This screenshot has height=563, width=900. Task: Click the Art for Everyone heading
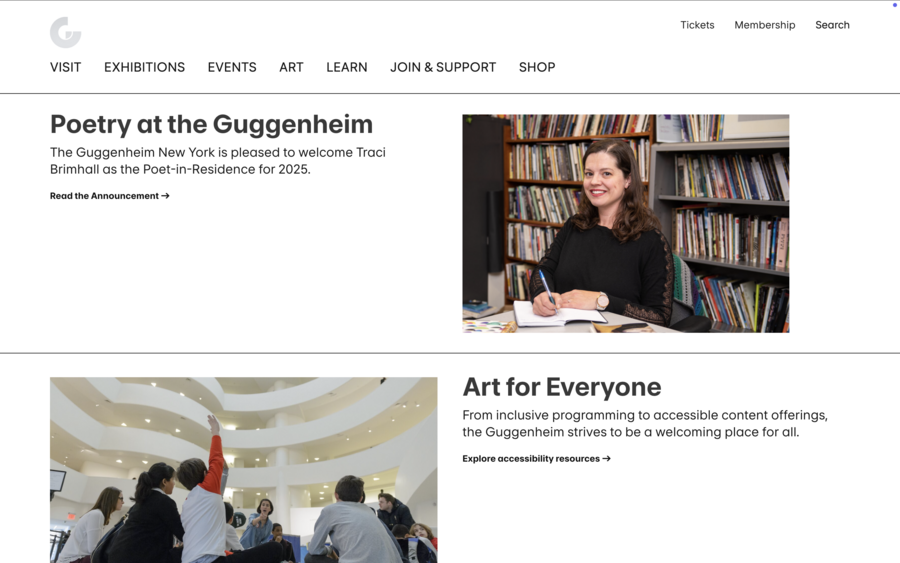tap(562, 387)
